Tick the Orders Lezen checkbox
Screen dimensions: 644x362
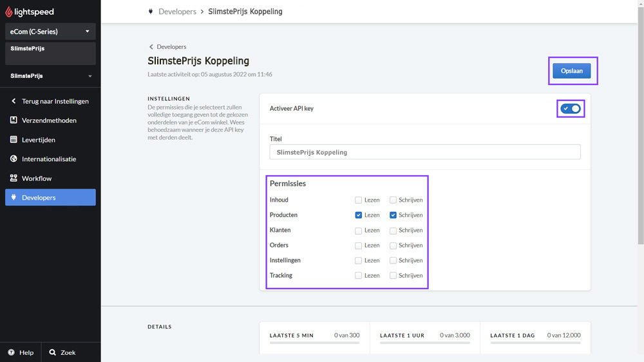click(x=358, y=245)
